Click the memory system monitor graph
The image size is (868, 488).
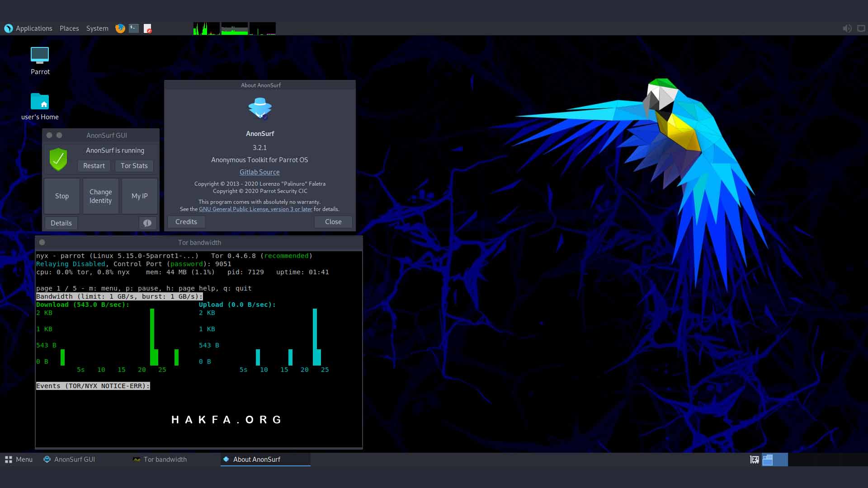(235, 28)
